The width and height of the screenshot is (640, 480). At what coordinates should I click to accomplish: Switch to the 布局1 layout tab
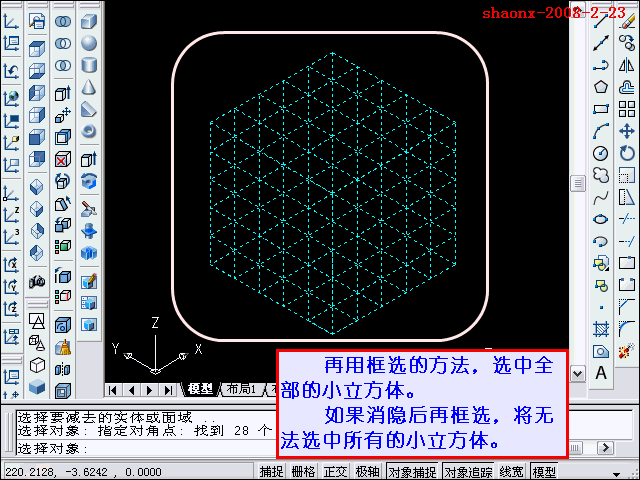241,389
